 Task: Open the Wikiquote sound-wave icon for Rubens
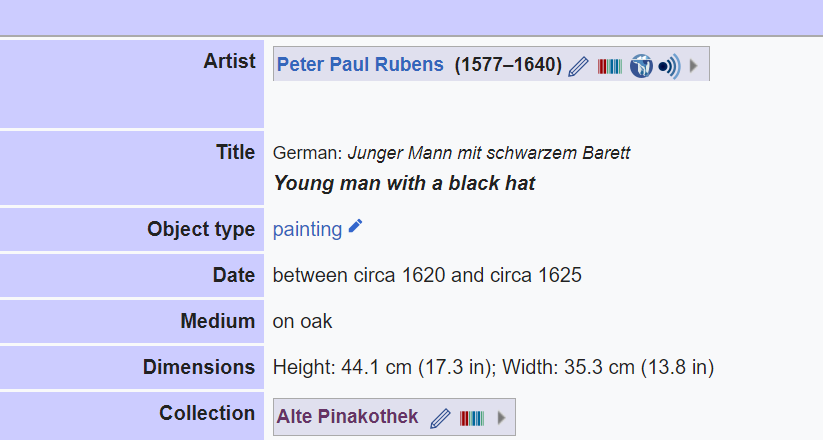tap(669, 66)
